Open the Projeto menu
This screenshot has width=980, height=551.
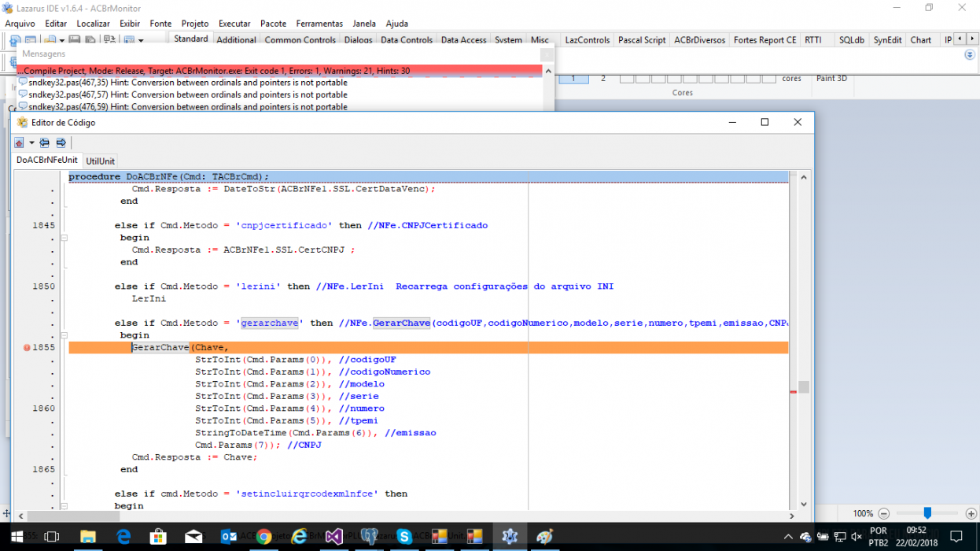195,24
